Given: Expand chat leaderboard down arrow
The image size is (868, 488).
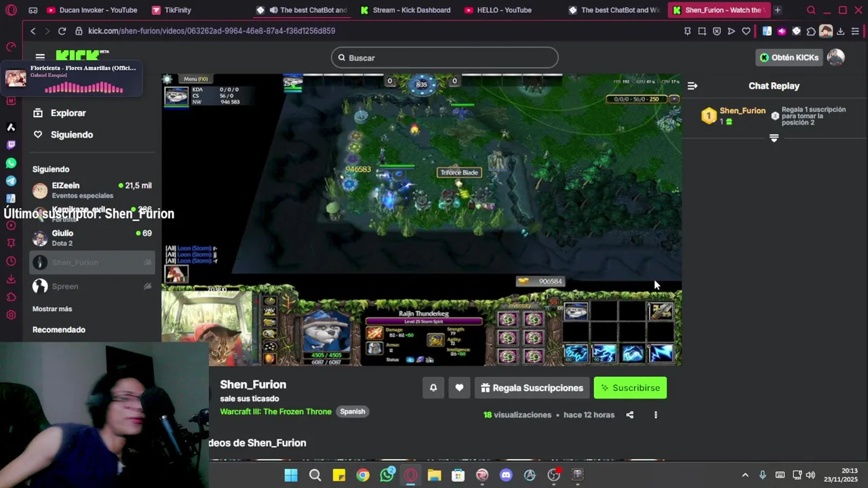Looking at the screenshot, I should point(774,138).
